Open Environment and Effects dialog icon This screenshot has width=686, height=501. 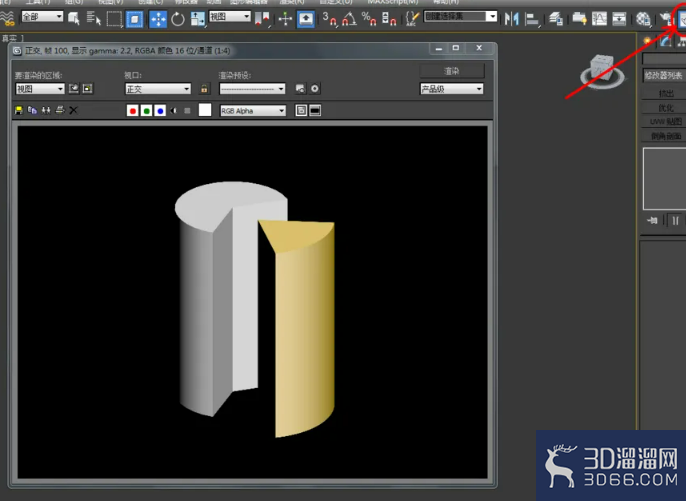click(x=315, y=89)
